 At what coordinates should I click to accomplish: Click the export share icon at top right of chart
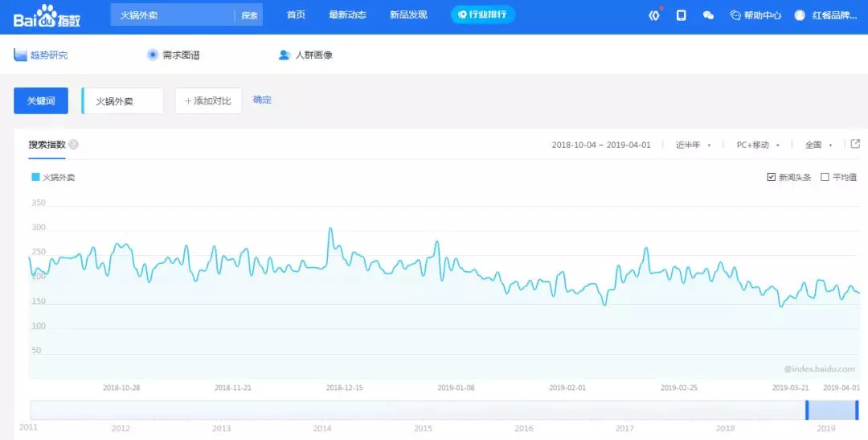coord(855,144)
